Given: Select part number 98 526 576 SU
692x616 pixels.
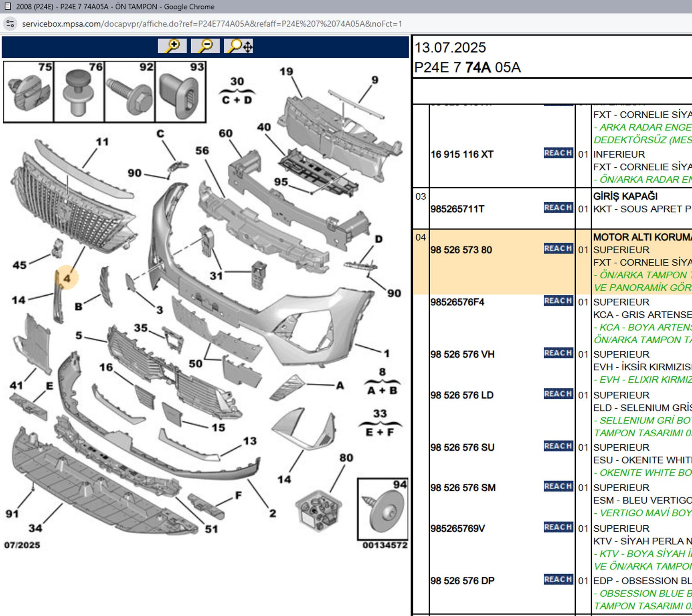Looking at the screenshot, I should pyautogui.click(x=462, y=448).
